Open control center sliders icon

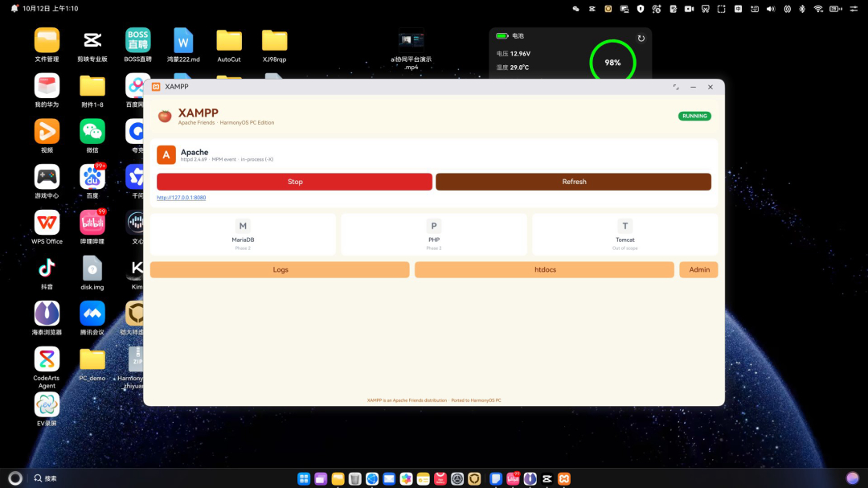pyautogui.click(x=854, y=9)
